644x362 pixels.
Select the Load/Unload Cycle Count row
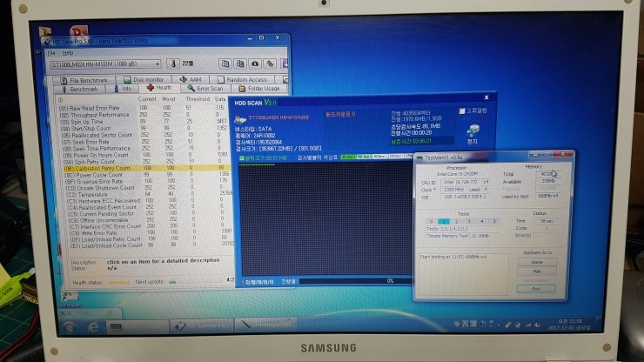151,245
